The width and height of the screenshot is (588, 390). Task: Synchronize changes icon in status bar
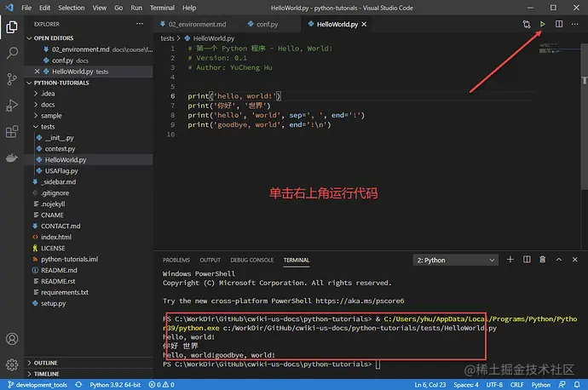pyautogui.click(x=78, y=384)
